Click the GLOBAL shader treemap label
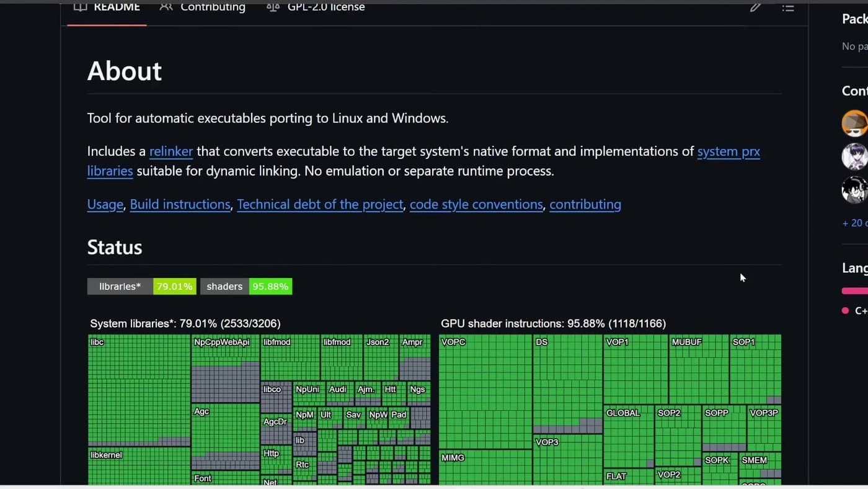The image size is (868, 489). coord(623,413)
